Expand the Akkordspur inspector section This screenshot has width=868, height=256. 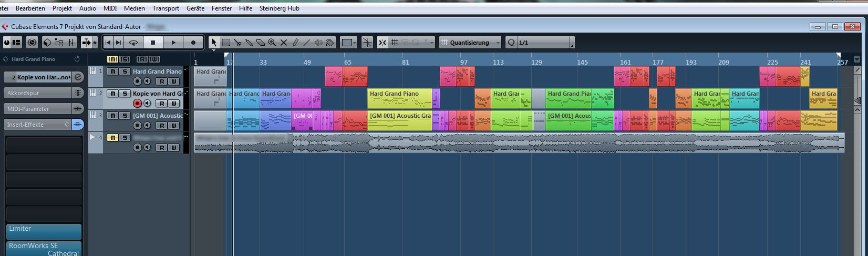(37, 93)
